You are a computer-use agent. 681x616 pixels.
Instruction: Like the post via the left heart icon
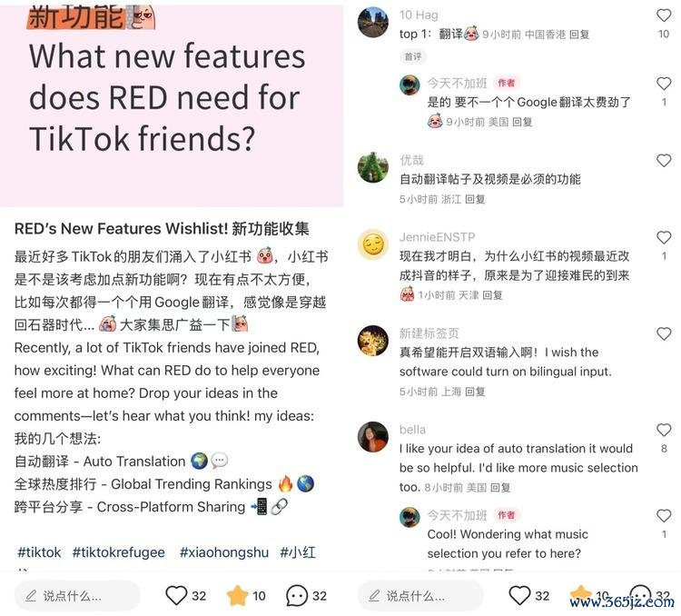176,595
